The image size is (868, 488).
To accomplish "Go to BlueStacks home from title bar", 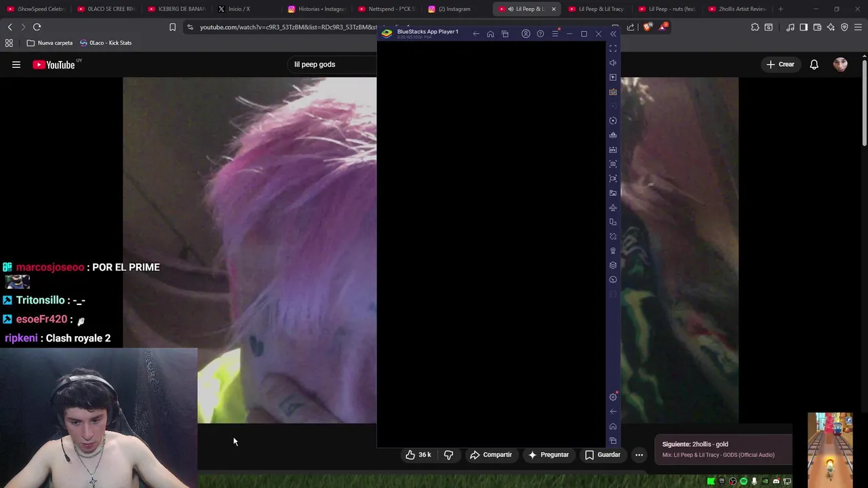I will click(490, 34).
